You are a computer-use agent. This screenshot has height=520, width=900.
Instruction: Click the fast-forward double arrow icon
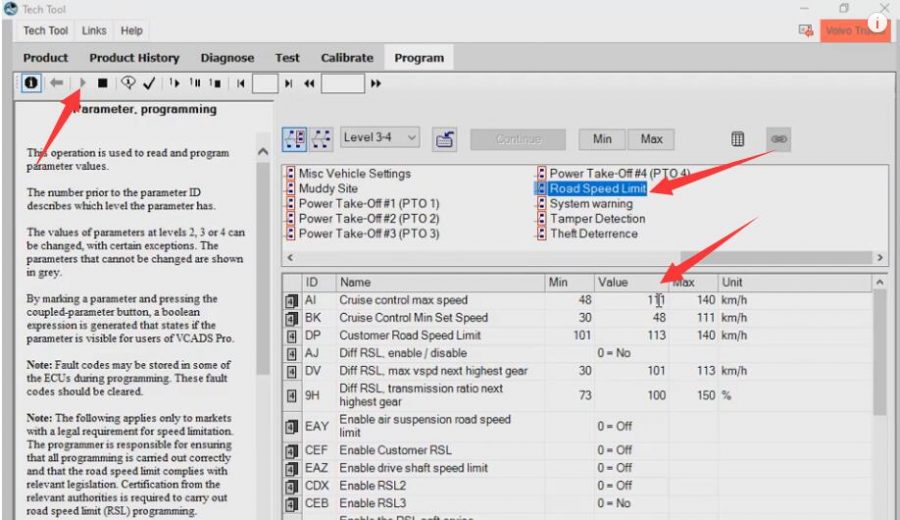(375, 84)
